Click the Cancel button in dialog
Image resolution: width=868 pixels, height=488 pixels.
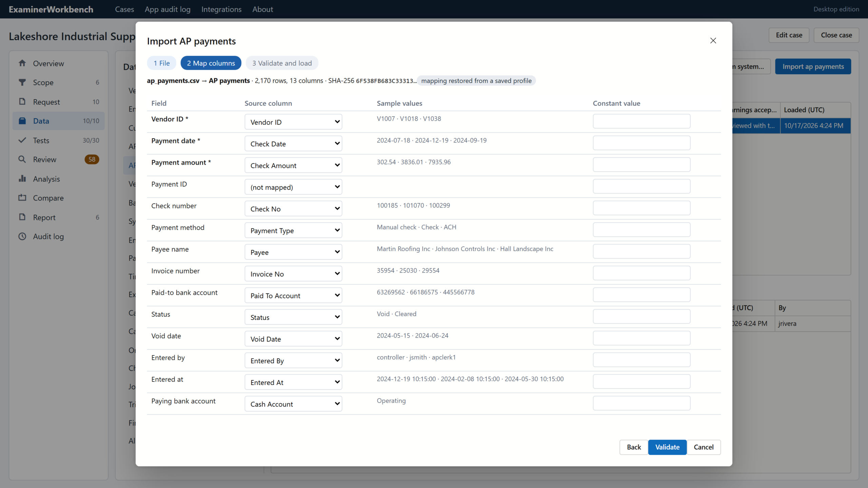click(704, 447)
